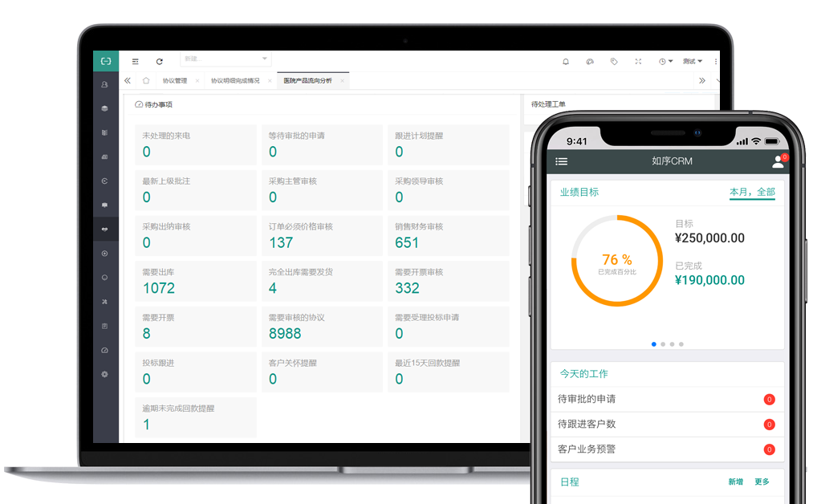Open the 需要开票审核 332 card
This screenshot has height=504, width=817.
click(x=448, y=281)
